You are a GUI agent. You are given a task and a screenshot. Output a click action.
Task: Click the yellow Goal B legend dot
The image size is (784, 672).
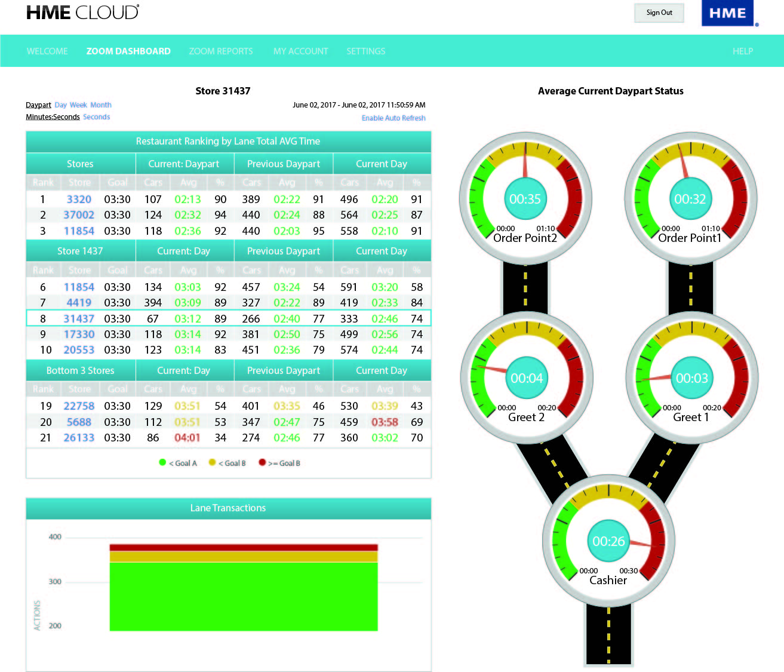(x=212, y=462)
